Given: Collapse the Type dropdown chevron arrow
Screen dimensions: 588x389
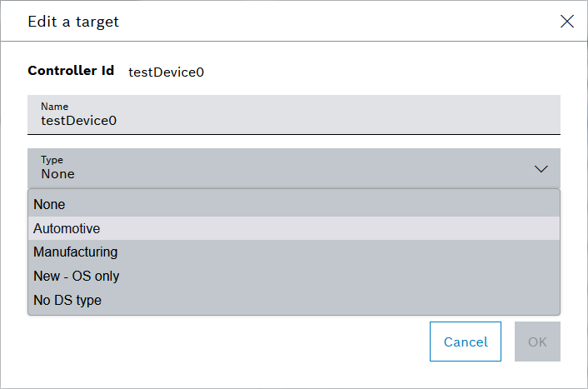Looking at the screenshot, I should [x=541, y=169].
